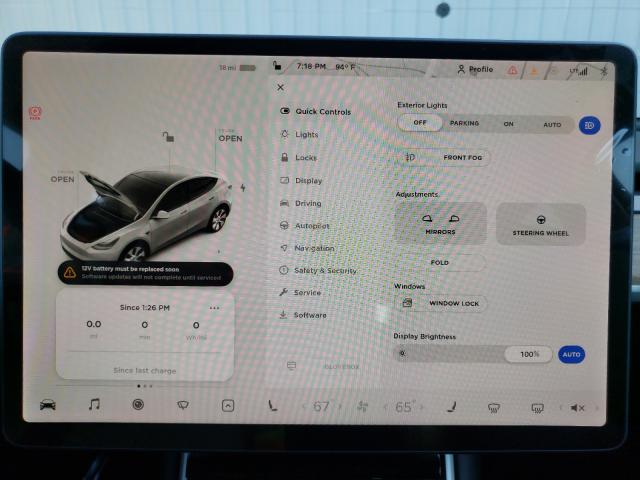The width and height of the screenshot is (640, 480).
Task: Open the car controls icon in bottom bar
Action: click(x=48, y=405)
